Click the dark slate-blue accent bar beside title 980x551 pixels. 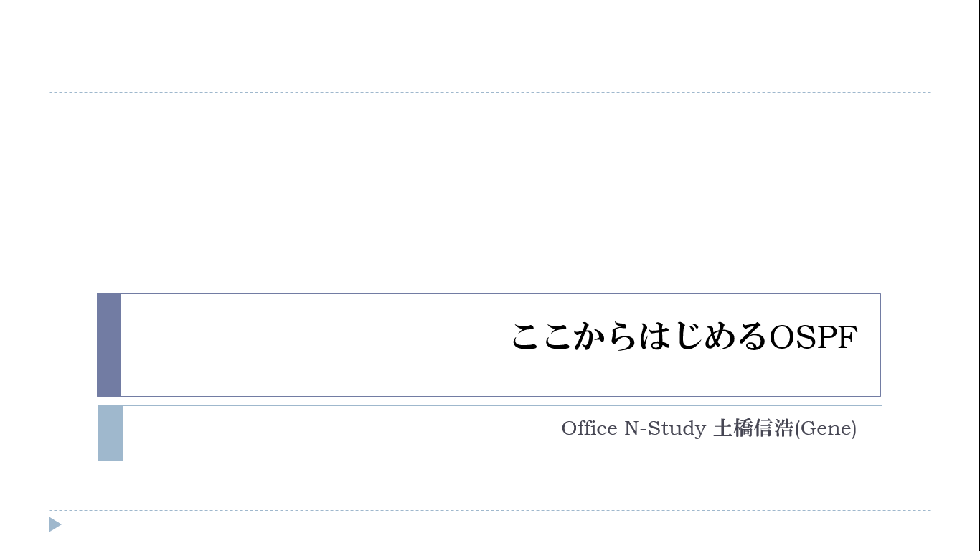(x=109, y=345)
